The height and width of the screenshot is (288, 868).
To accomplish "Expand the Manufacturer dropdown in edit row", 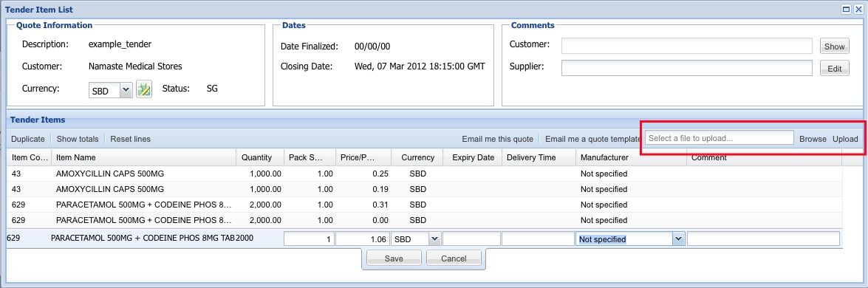I will click(x=679, y=239).
